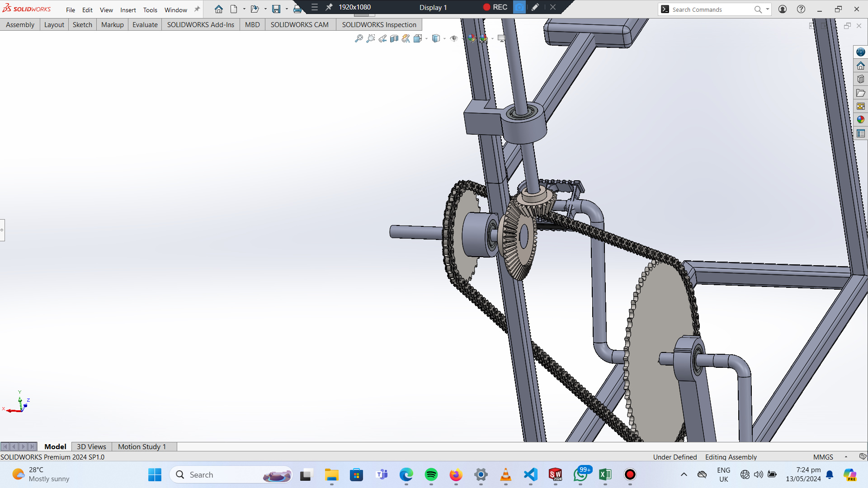The image size is (868, 488).
Task: Toggle Hide/Show Items eye icon
Action: pos(454,39)
